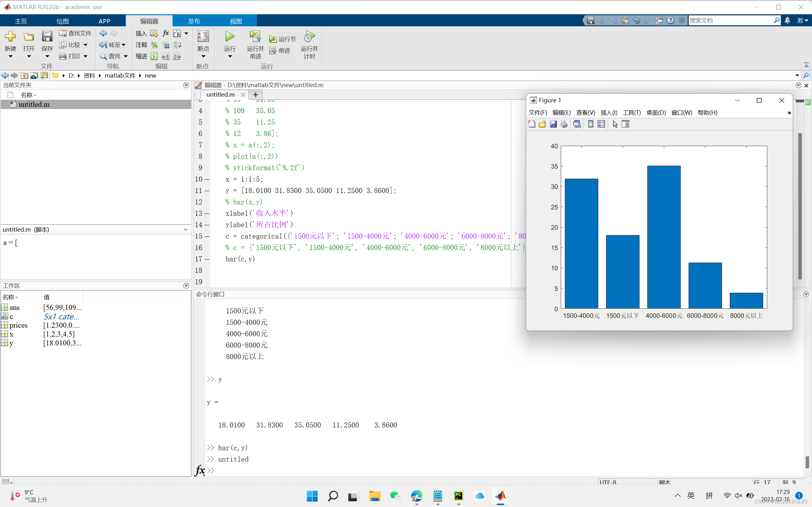Click the Comment icon in editor toolbar

point(154,44)
